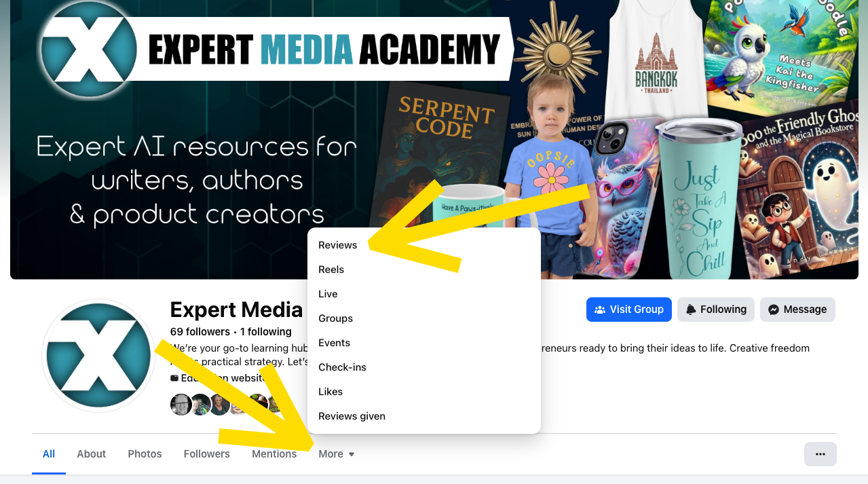
Task: Switch to the About tab
Action: pyautogui.click(x=92, y=454)
